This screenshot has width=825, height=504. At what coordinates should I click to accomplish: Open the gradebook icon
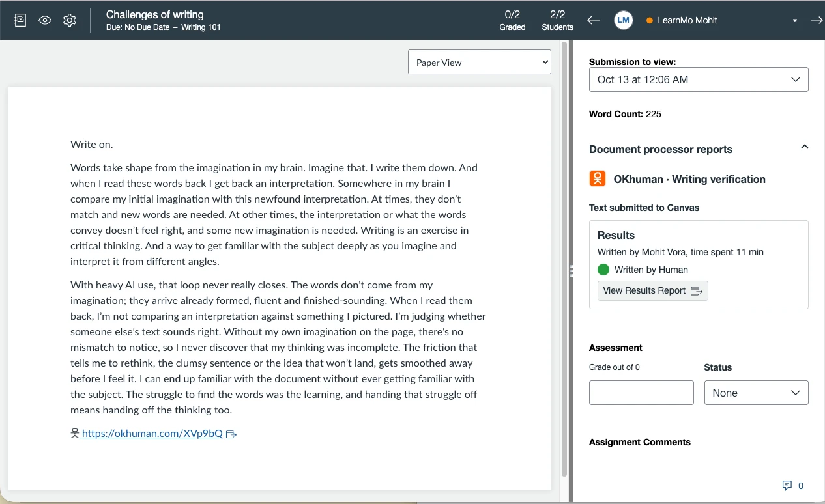click(20, 20)
